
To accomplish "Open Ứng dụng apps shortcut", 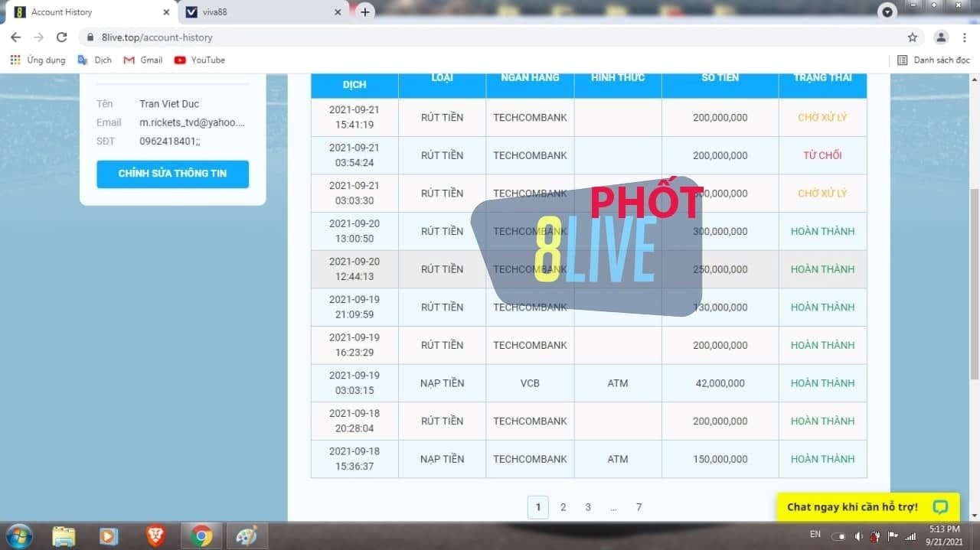I will (x=38, y=60).
